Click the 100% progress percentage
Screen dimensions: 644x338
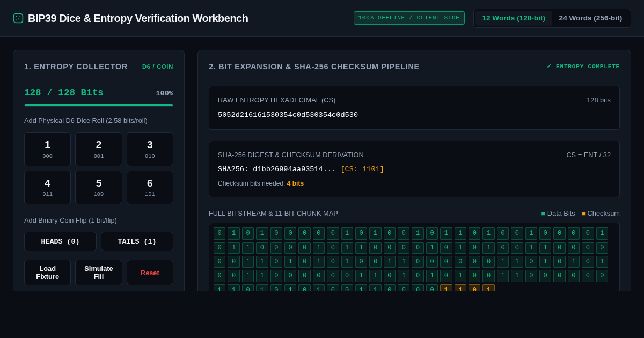tap(164, 93)
